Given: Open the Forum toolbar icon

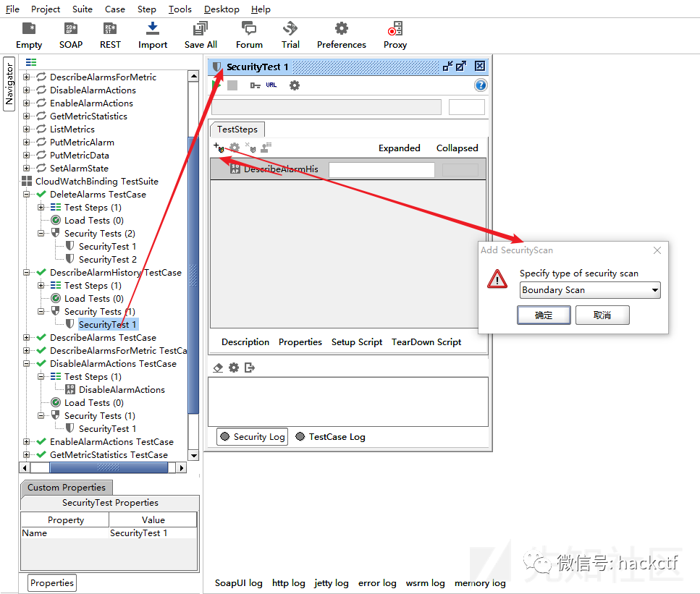Looking at the screenshot, I should click(249, 35).
